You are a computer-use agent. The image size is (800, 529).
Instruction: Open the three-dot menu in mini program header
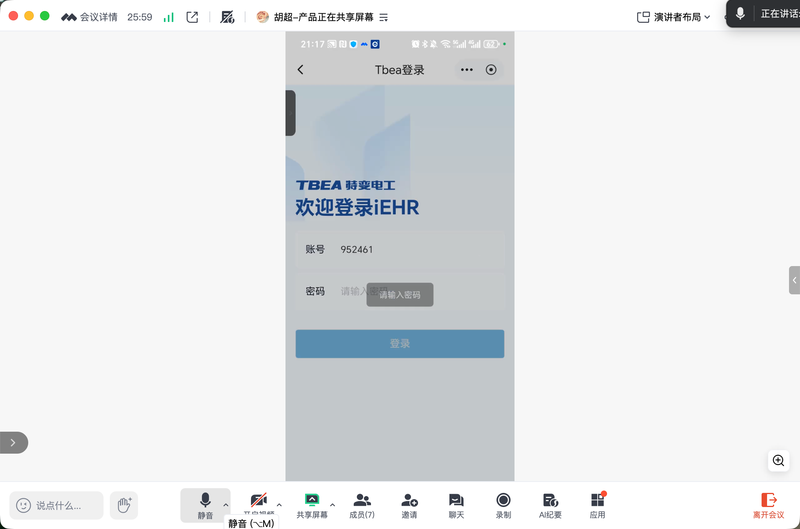pos(467,70)
